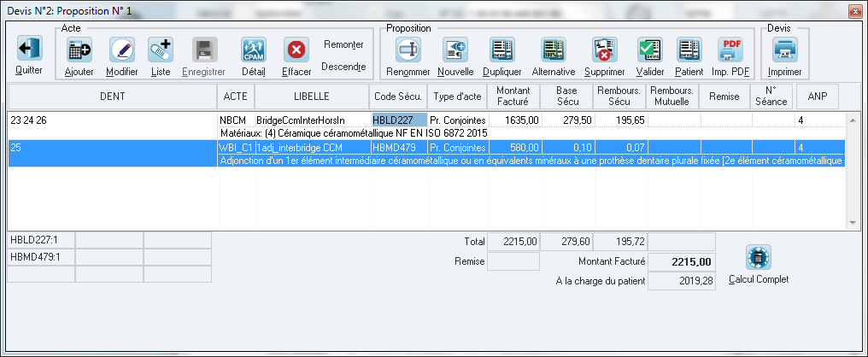Delete the acte using Effacer
Viewport: 868px width, 357px height.
(296, 50)
